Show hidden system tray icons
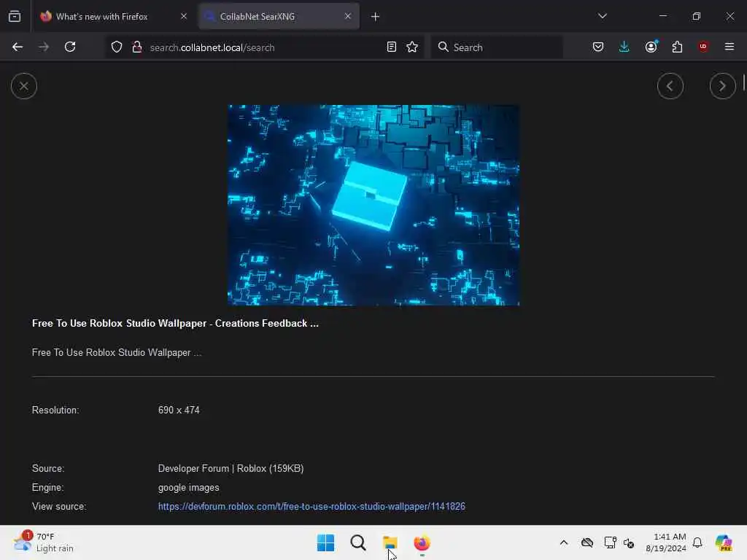The height and width of the screenshot is (560, 747). point(564,542)
